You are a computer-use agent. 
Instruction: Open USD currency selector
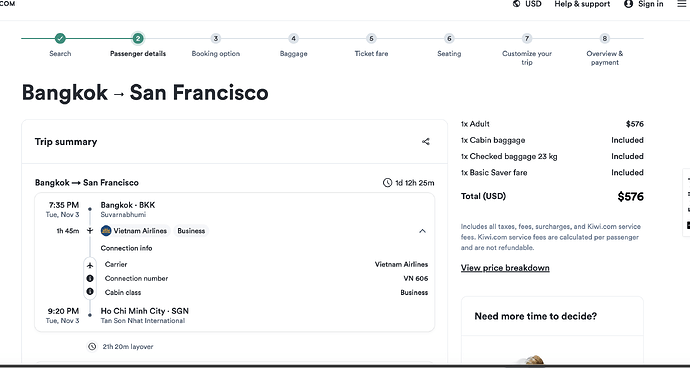coord(527,4)
